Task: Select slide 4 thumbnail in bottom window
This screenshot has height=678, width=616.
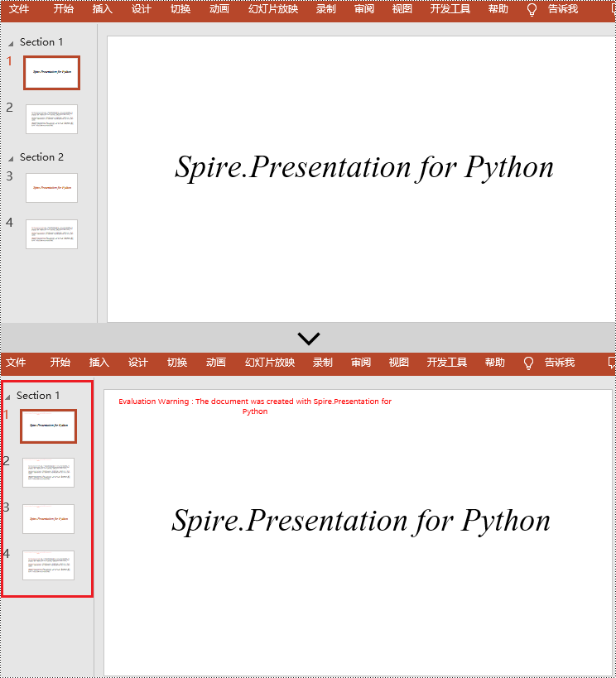Action: click(x=48, y=565)
